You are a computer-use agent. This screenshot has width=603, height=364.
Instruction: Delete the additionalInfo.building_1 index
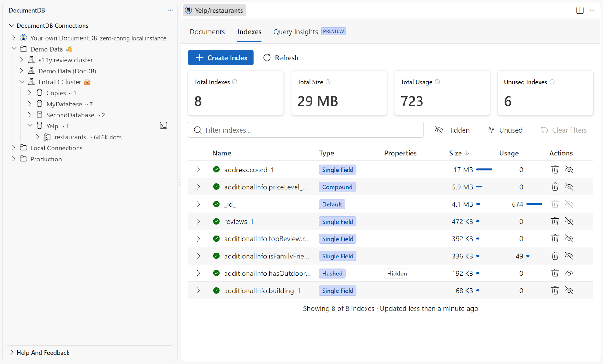tap(555, 291)
